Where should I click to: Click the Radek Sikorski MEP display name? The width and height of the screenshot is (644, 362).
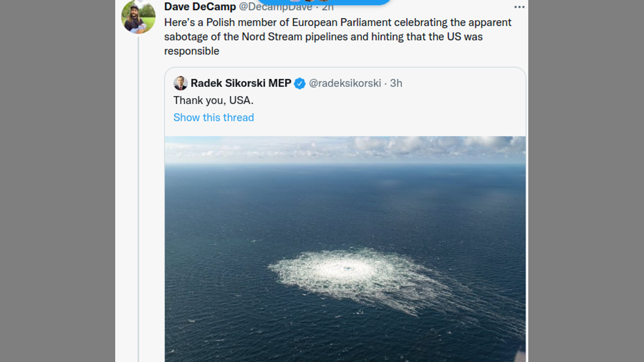241,83
